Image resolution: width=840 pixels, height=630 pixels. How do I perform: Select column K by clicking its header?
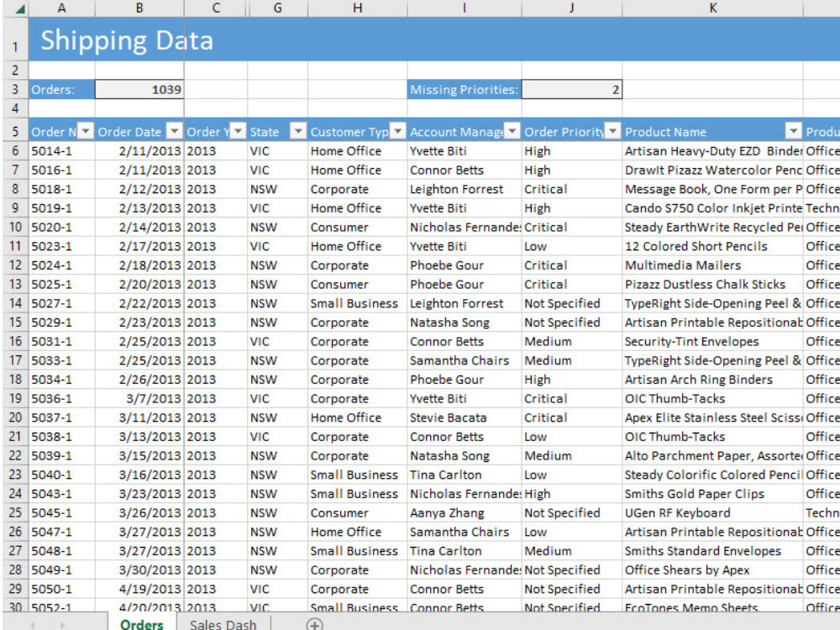click(713, 8)
